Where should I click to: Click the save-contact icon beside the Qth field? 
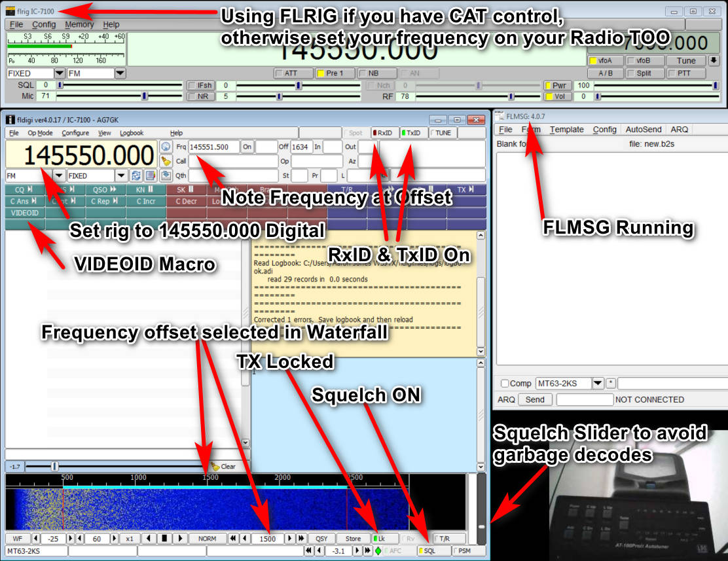(166, 175)
